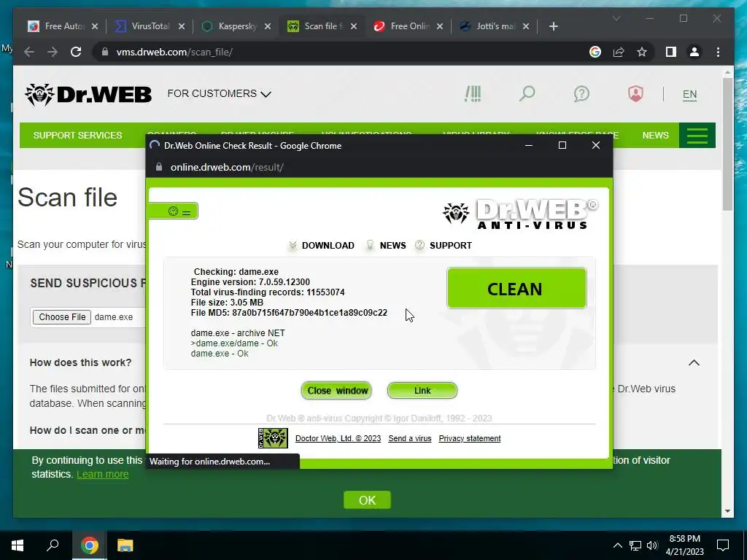Open DOWNLOAD in popup menu
Image resolution: width=747 pixels, height=560 pixels.
click(328, 246)
